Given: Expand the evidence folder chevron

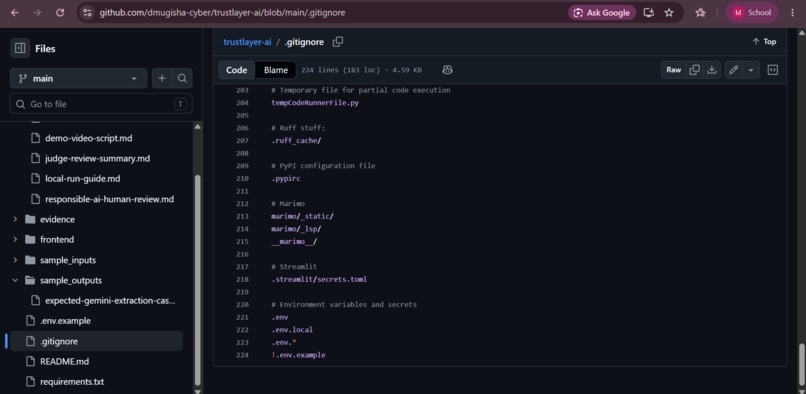Looking at the screenshot, I should coord(15,219).
